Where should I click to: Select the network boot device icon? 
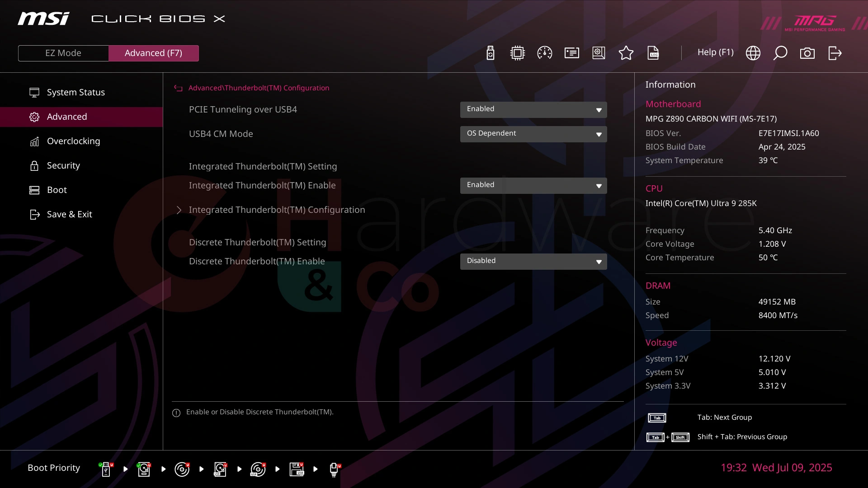pyautogui.click(x=335, y=469)
